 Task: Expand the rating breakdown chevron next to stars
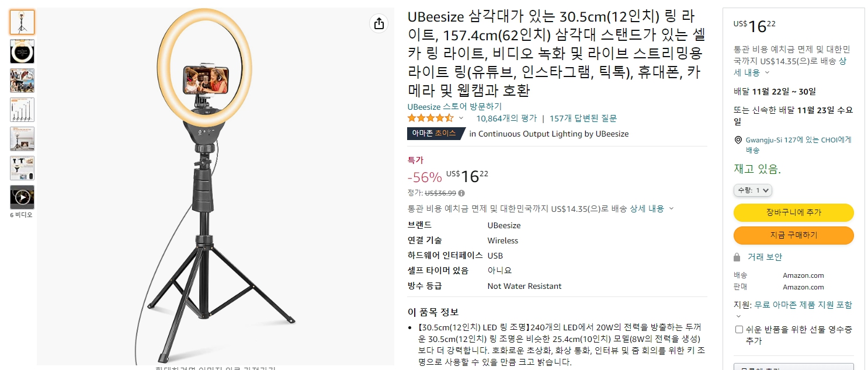(x=461, y=117)
